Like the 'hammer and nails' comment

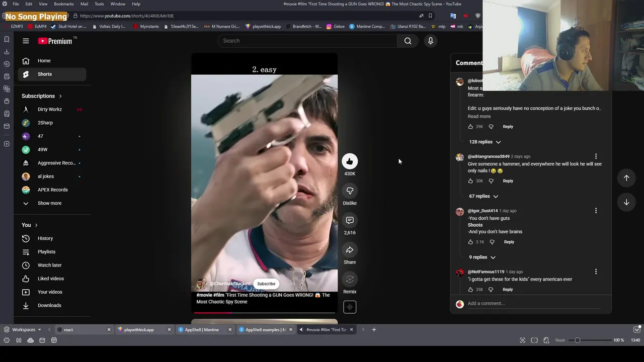click(470, 181)
